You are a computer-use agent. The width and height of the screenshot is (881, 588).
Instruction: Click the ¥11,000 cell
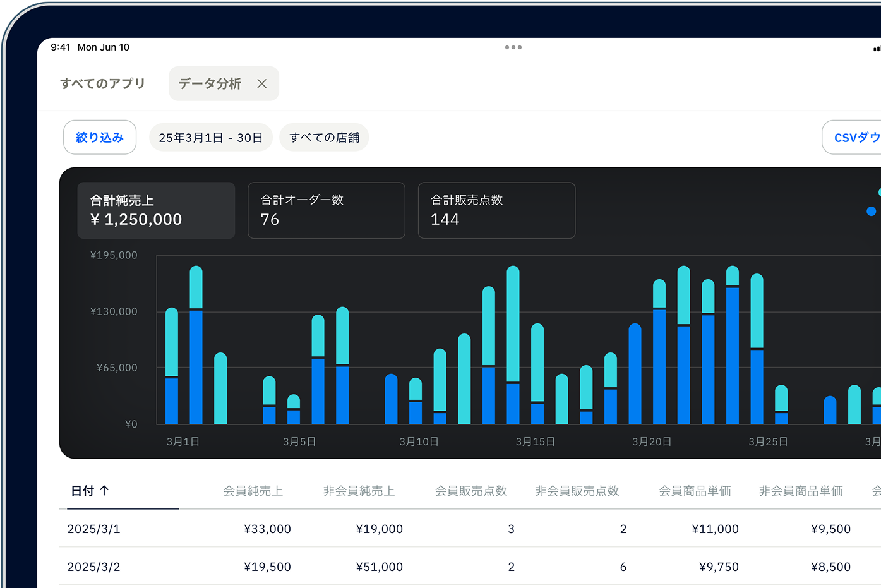(x=715, y=529)
